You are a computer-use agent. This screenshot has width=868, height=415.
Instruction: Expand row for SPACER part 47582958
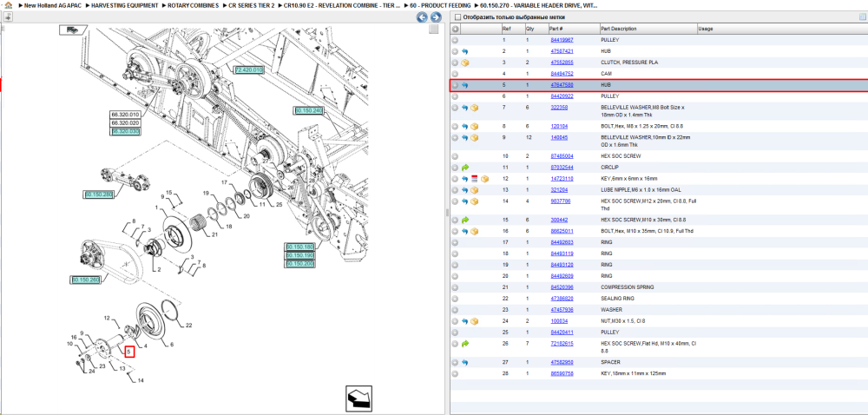pyautogui.click(x=455, y=362)
